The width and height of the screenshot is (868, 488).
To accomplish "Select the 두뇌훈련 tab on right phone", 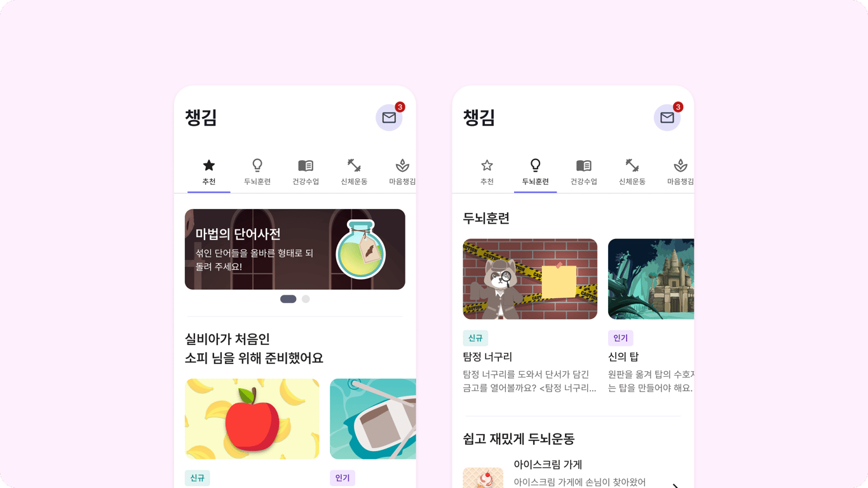I will [x=536, y=172].
